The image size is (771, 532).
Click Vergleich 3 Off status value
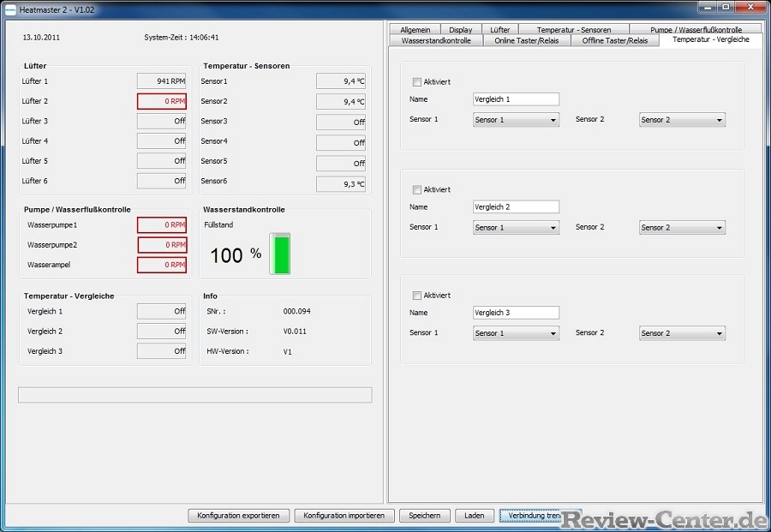[x=162, y=351]
